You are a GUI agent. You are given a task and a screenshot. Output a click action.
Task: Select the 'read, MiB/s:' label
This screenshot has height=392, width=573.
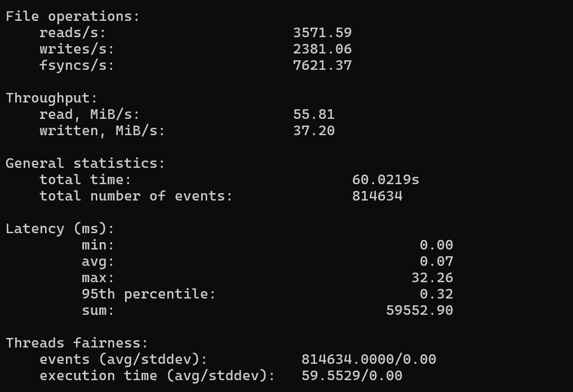(x=90, y=114)
